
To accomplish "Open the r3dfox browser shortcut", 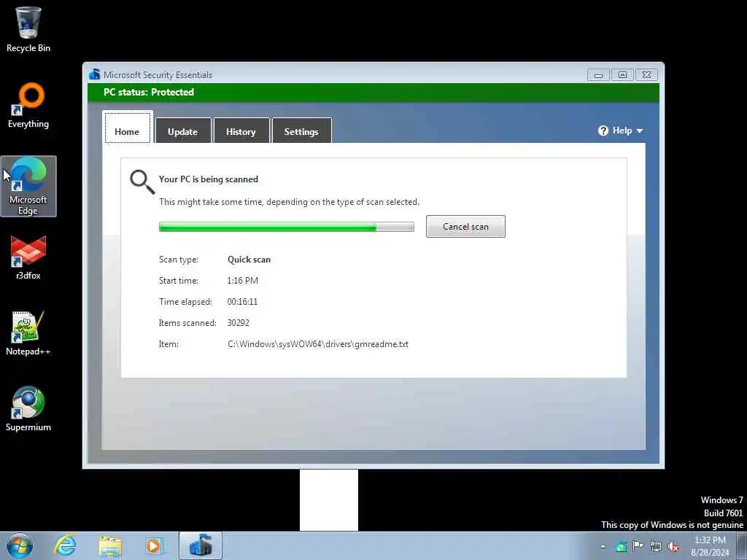I will [28, 257].
